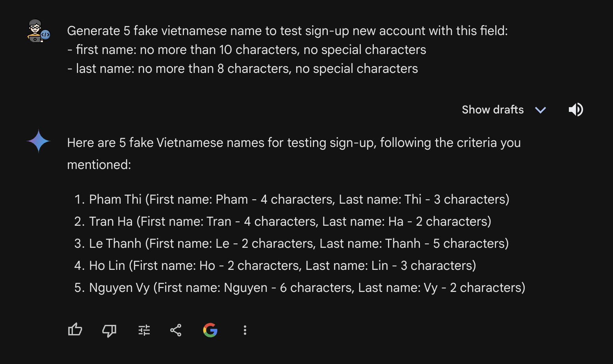Click the speaker listen icon
This screenshot has width=613, height=364.
(576, 110)
